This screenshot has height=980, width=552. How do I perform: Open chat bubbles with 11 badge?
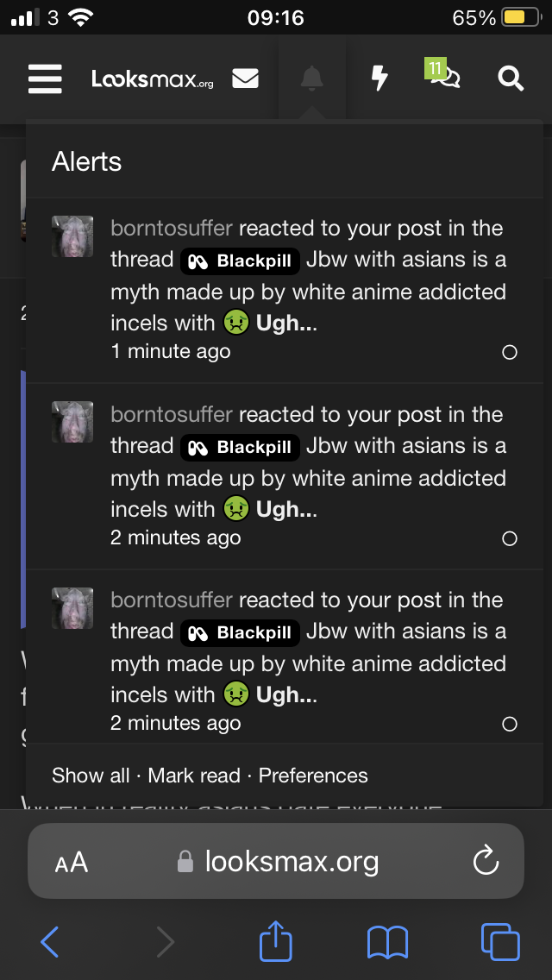pos(446,78)
